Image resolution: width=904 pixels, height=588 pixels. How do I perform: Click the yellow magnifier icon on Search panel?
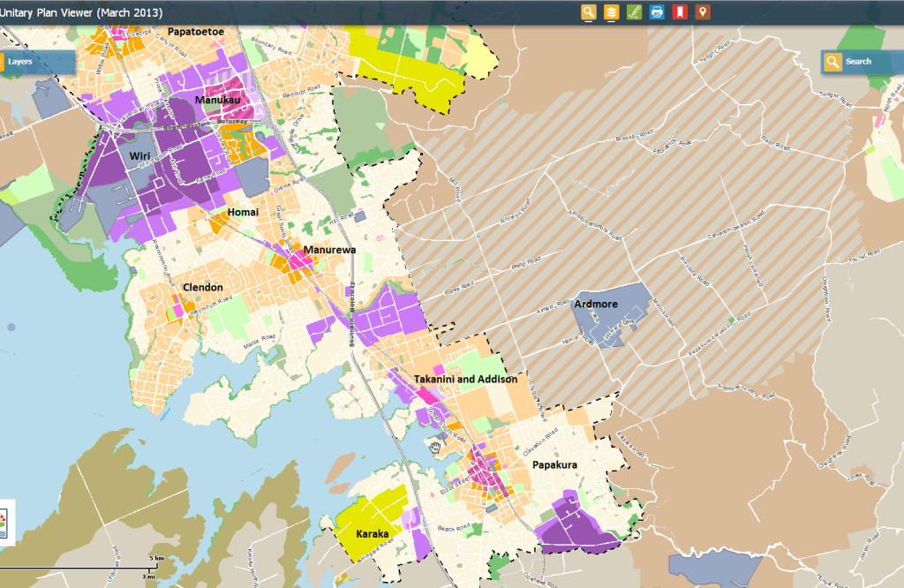pos(832,62)
